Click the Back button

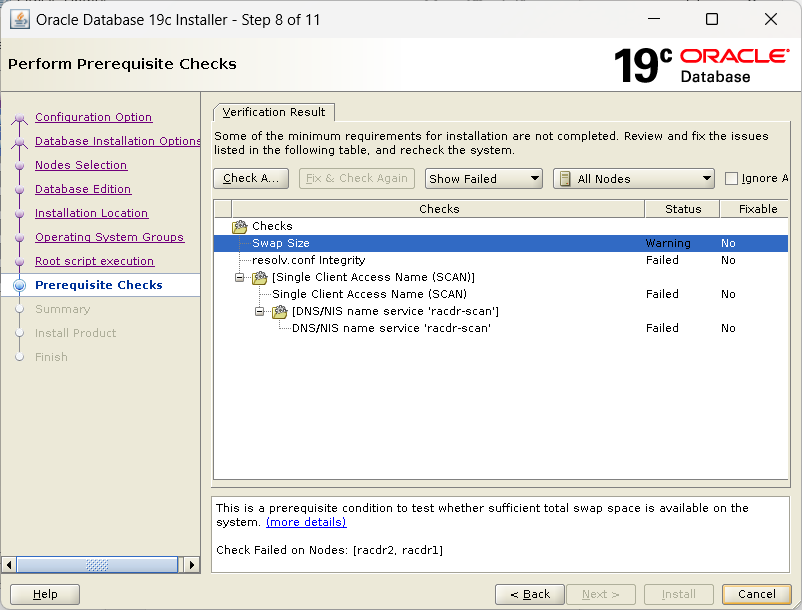tap(530, 594)
